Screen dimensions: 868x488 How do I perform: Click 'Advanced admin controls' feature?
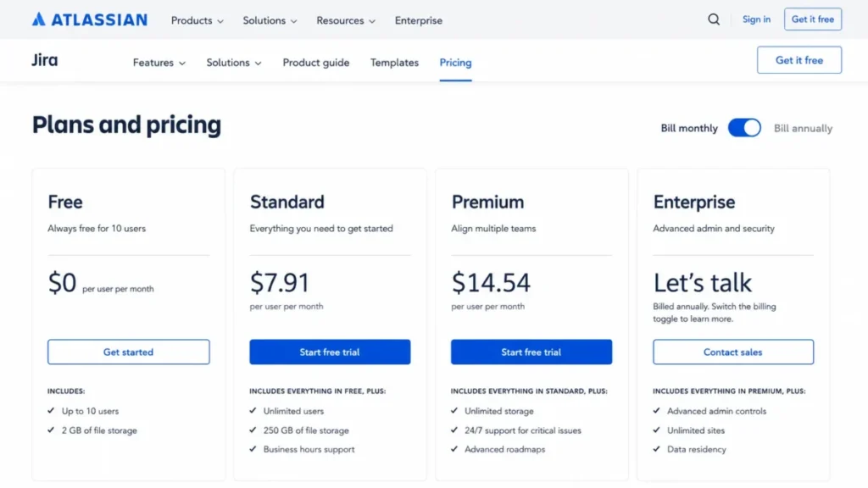click(717, 411)
